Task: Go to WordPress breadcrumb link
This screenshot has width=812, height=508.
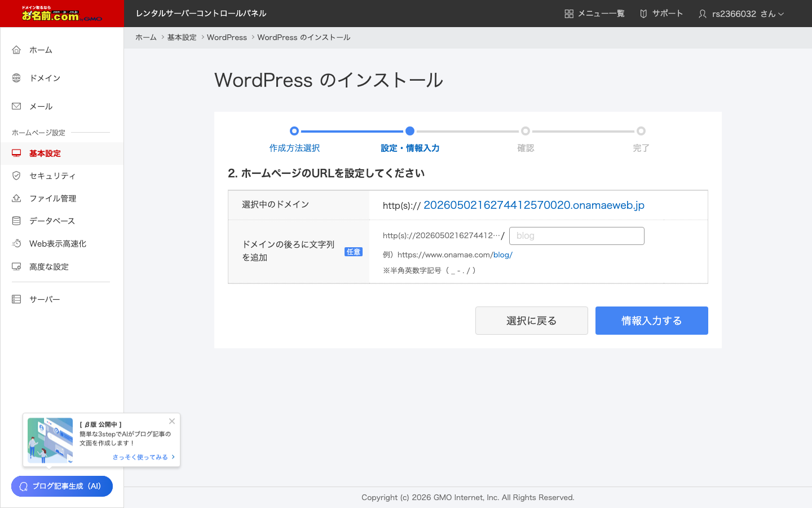Action: tap(227, 37)
